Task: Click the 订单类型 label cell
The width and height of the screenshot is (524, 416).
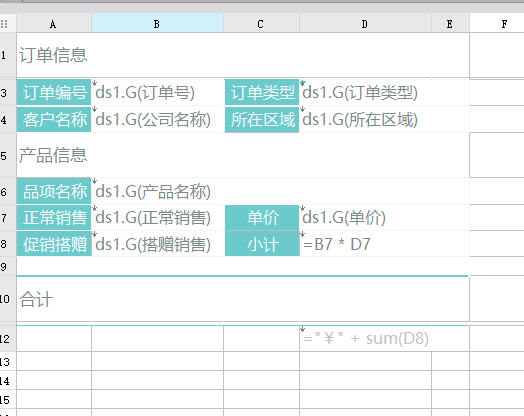Action: tap(262, 92)
